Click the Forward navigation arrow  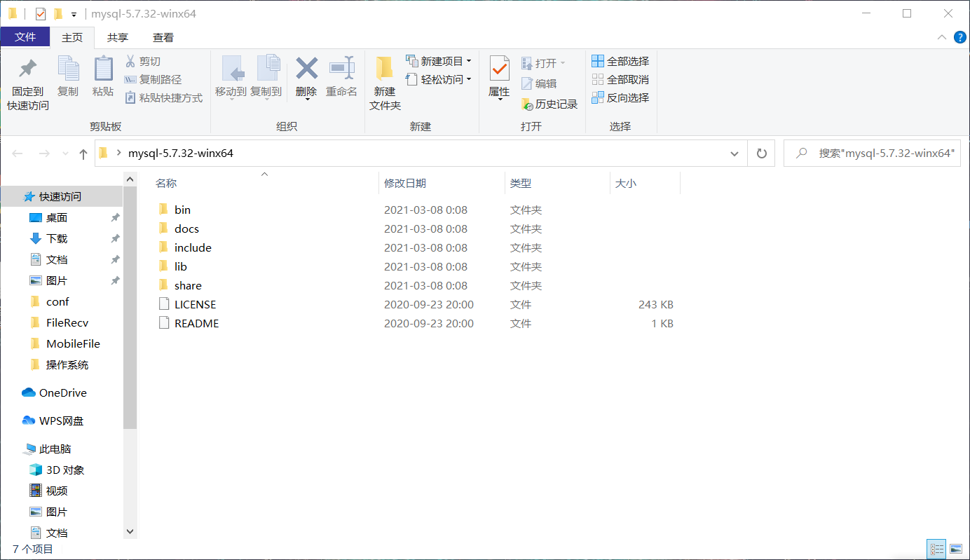tap(43, 153)
